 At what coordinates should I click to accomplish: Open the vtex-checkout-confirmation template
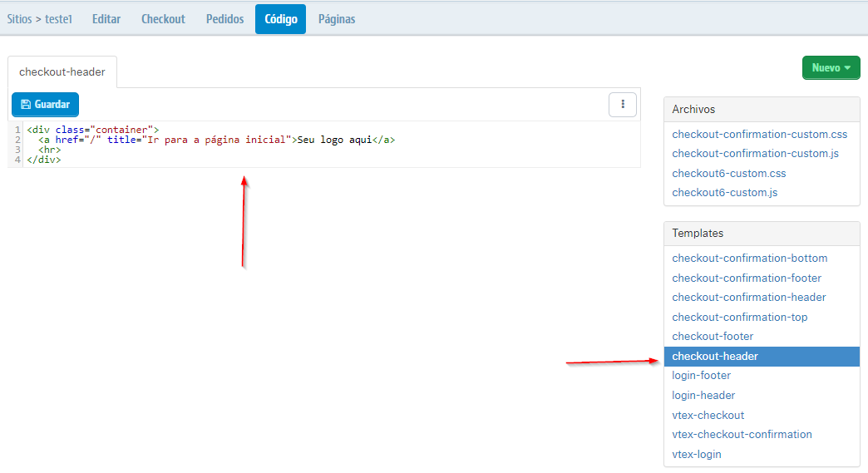point(742,435)
